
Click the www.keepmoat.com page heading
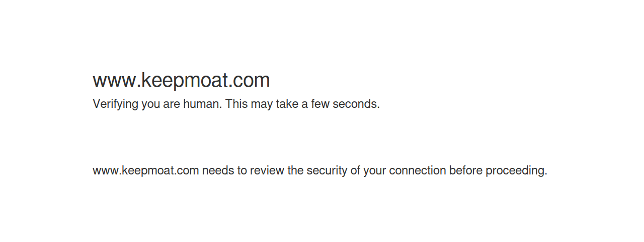[x=181, y=81]
